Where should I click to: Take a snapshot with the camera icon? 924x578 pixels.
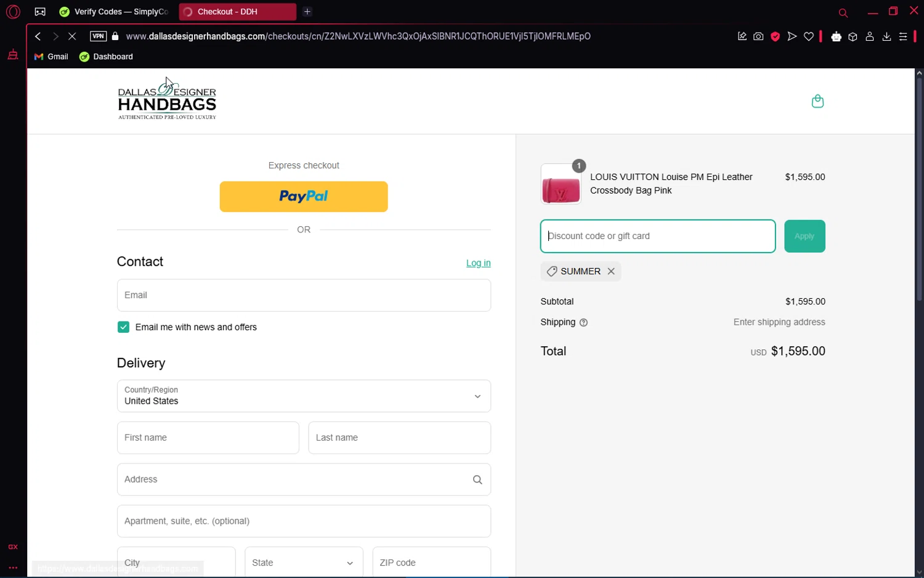758,36
